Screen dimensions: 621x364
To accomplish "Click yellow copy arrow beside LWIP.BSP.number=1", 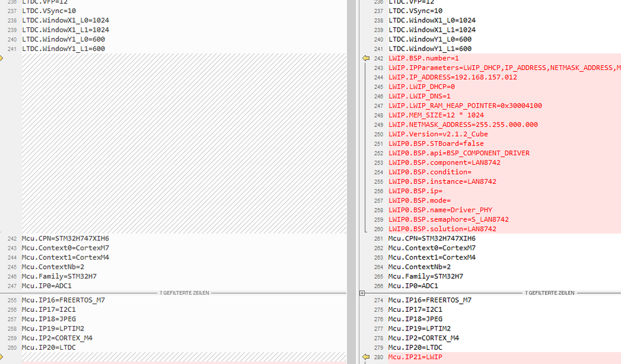I will click(366, 58).
